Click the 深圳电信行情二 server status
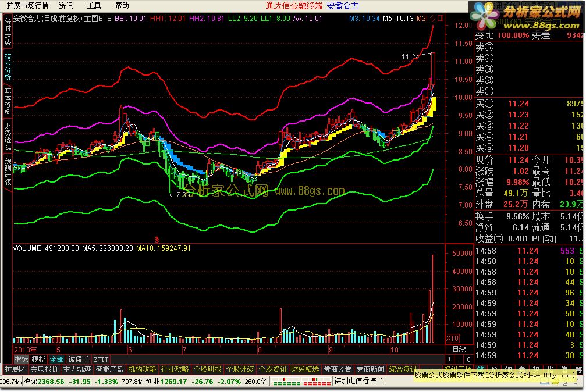 click(358, 381)
